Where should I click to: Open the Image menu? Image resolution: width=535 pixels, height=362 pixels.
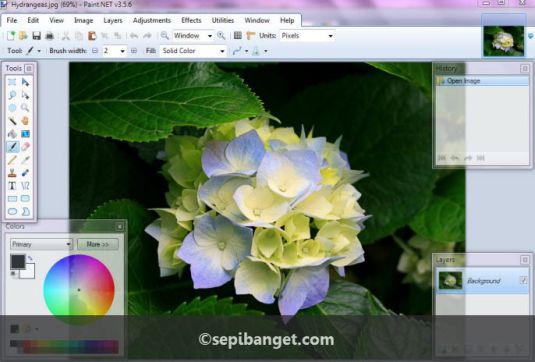pyautogui.click(x=84, y=20)
